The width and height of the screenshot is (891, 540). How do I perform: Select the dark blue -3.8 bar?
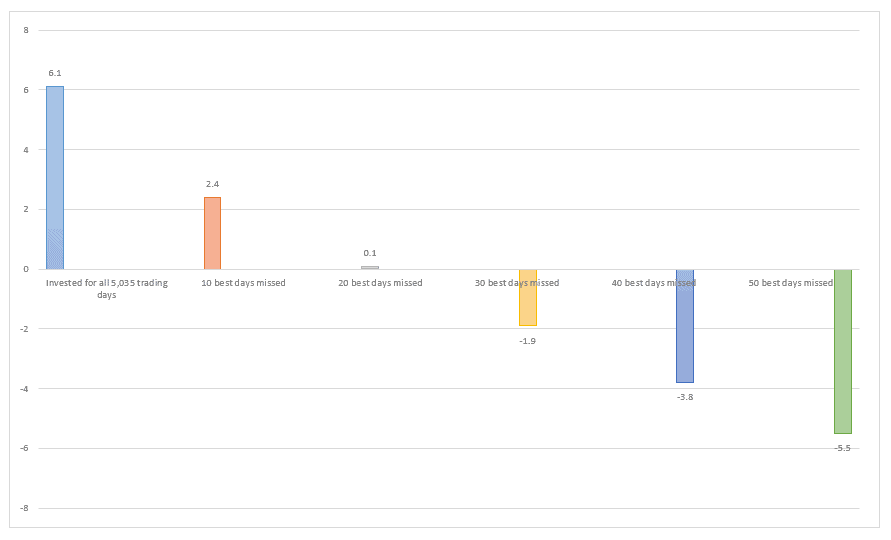click(x=685, y=326)
